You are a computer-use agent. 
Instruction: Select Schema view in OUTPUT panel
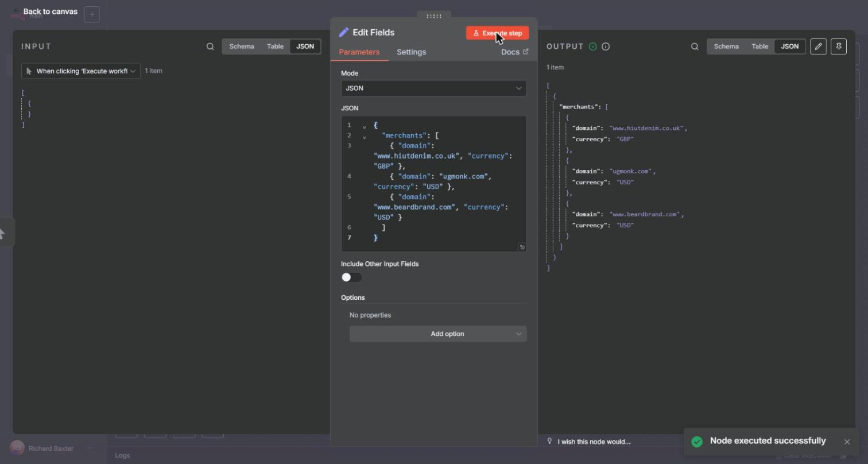(x=726, y=47)
